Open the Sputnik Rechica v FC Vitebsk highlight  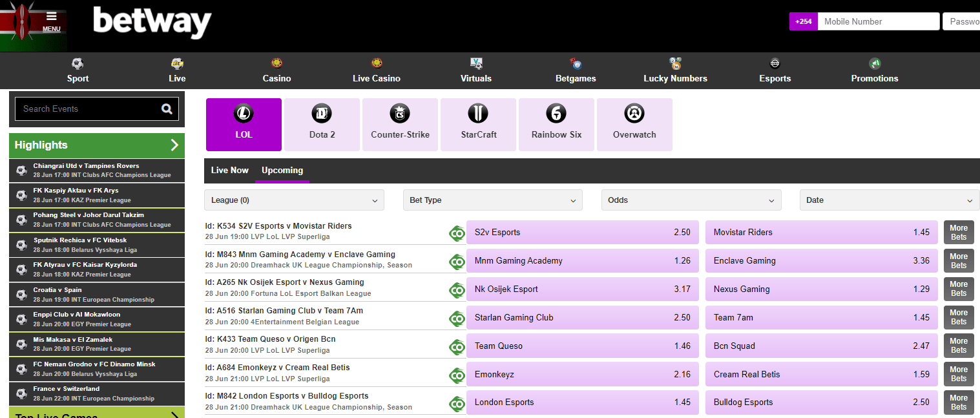(x=97, y=245)
